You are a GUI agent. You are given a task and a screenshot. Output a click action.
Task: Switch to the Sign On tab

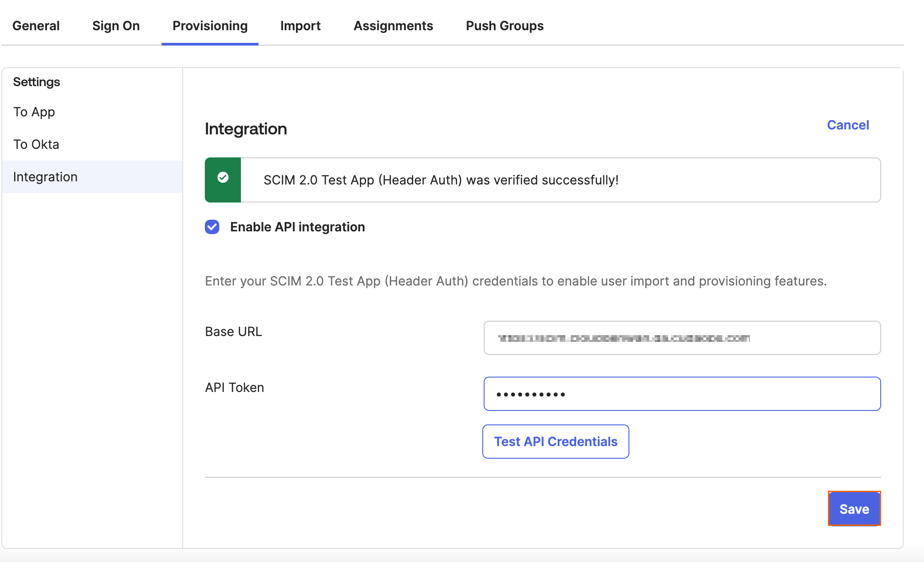point(116,26)
